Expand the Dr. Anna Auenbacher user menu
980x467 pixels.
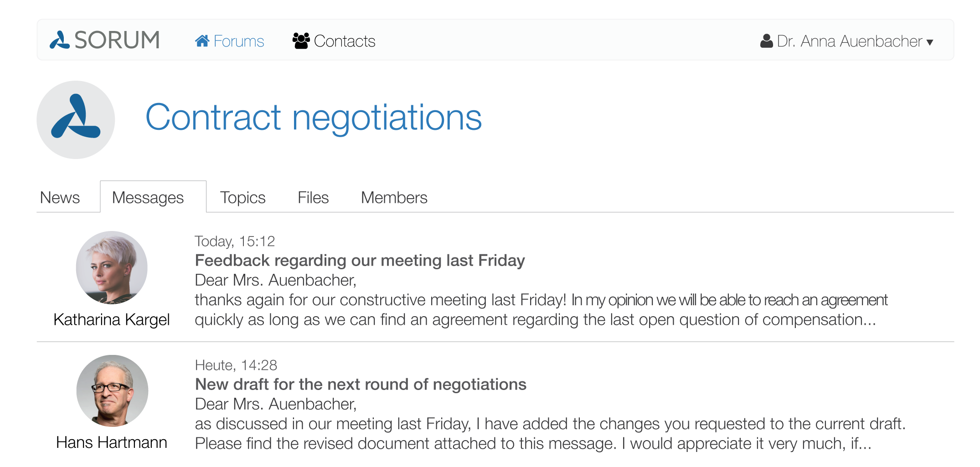(x=846, y=41)
